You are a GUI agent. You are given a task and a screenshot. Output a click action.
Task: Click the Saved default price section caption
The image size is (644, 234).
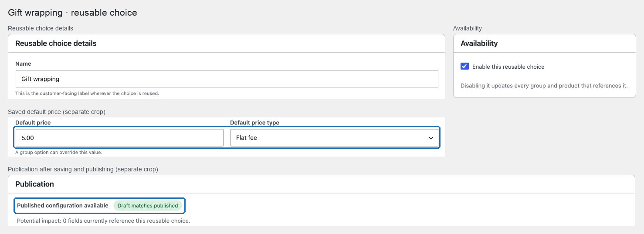[x=57, y=112]
